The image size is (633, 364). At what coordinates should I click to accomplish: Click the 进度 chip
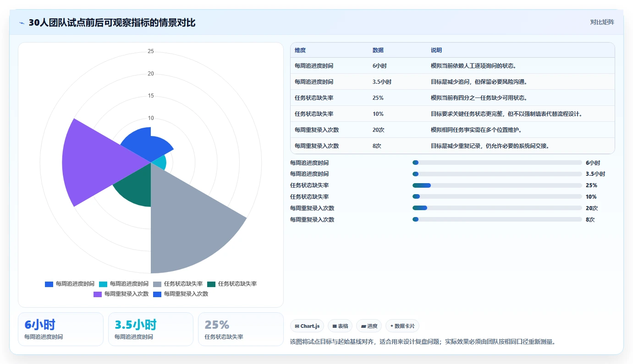[369, 326]
